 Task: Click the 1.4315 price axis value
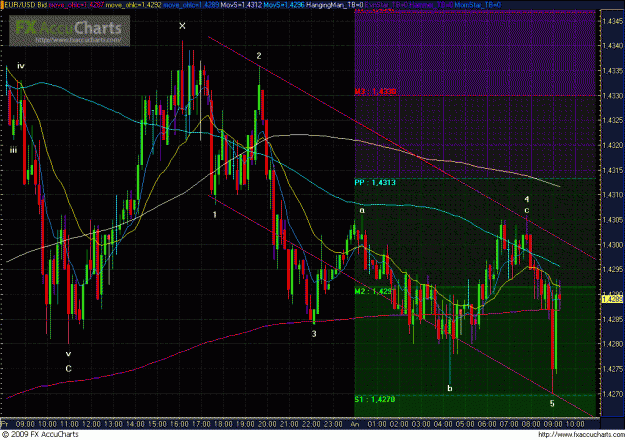pyautogui.click(x=613, y=170)
